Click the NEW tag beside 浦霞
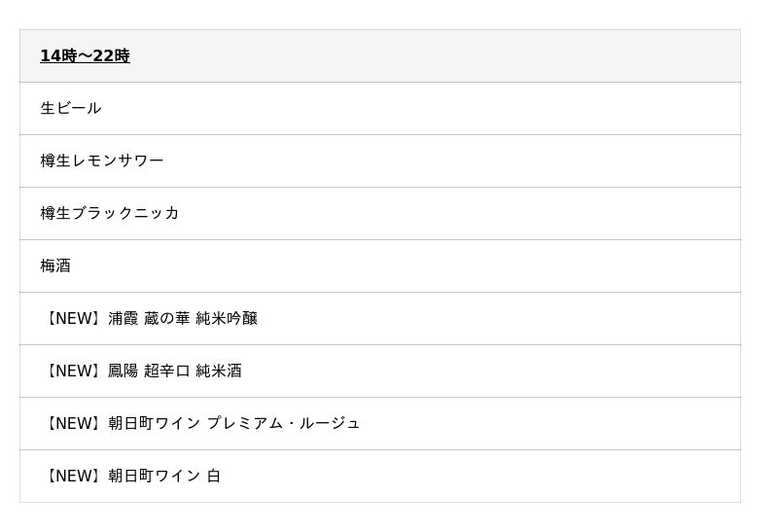The width and height of the screenshot is (778, 532). tap(72, 319)
